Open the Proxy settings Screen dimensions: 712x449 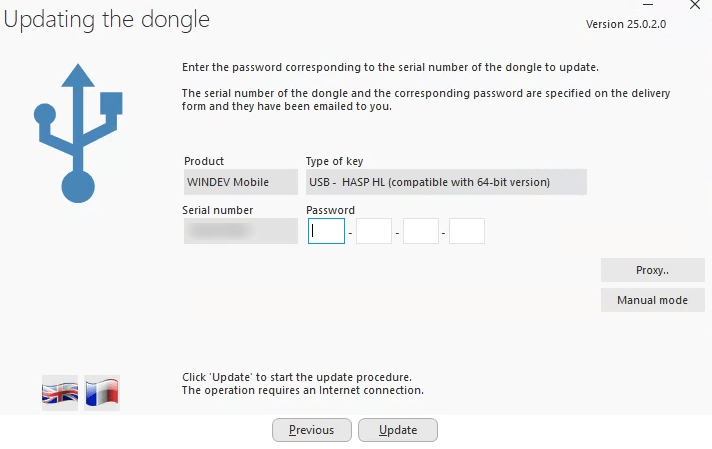(x=652, y=270)
